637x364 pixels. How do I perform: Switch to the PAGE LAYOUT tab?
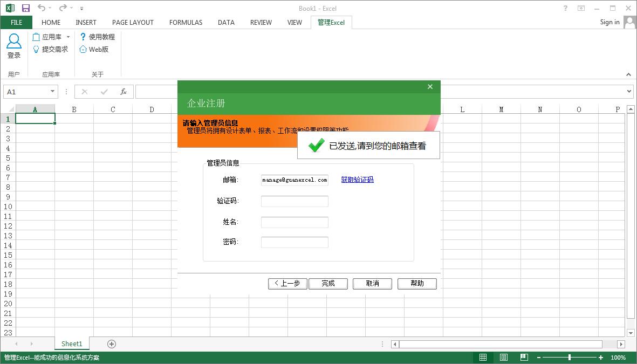pyautogui.click(x=133, y=22)
